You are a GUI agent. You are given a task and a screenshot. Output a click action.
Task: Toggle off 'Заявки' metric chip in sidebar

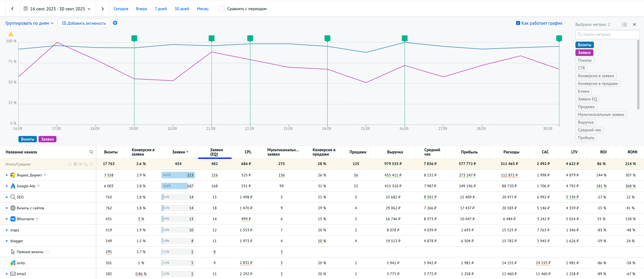[x=584, y=53]
